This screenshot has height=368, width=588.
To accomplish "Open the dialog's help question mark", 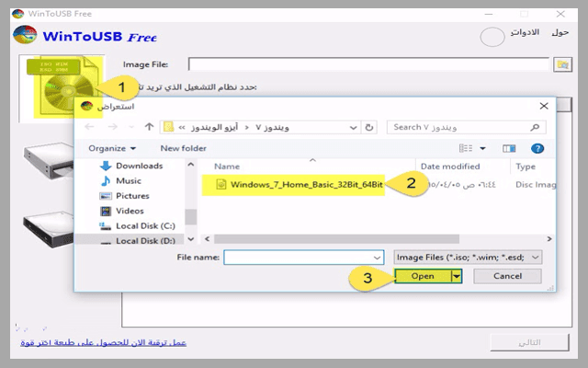I will point(537,147).
